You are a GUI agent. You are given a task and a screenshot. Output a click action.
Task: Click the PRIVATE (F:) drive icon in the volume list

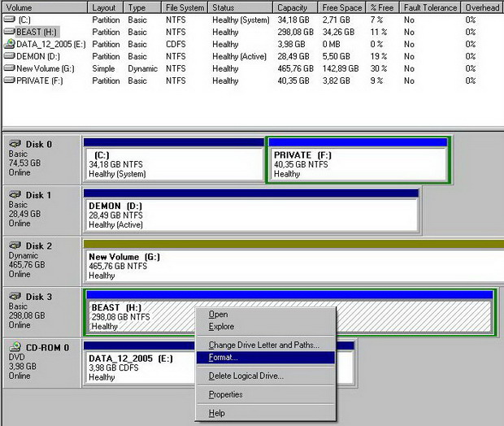tap(10, 80)
